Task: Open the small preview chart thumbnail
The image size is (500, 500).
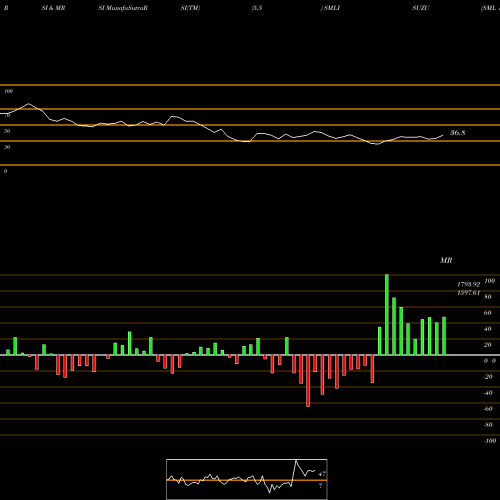Action: coord(247,479)
